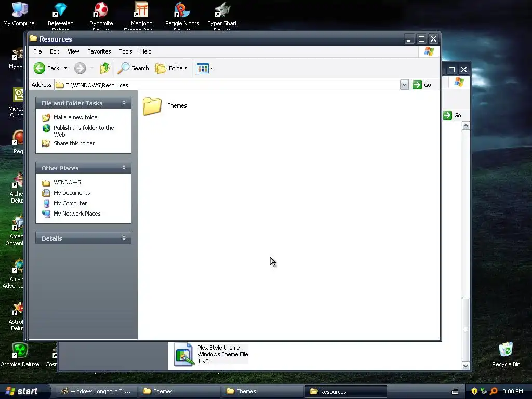Open the Tools menu
This screenshot has height=399, width=532.
click(x=126, y=51)
